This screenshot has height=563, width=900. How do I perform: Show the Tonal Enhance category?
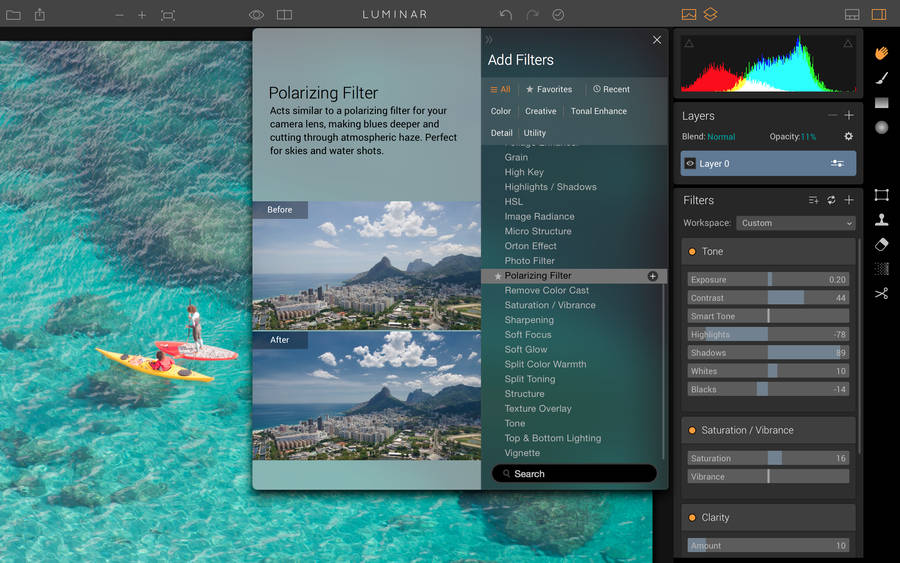pos(599,111)
